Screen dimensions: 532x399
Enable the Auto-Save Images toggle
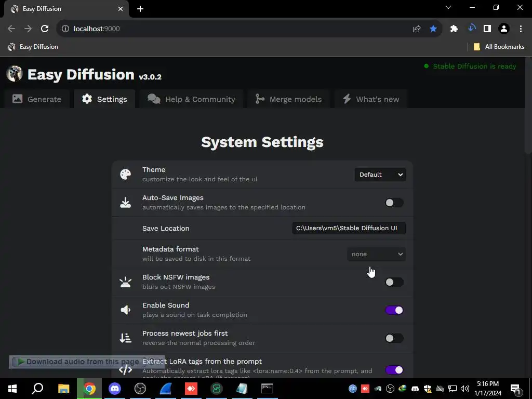[x=394, y=203]
